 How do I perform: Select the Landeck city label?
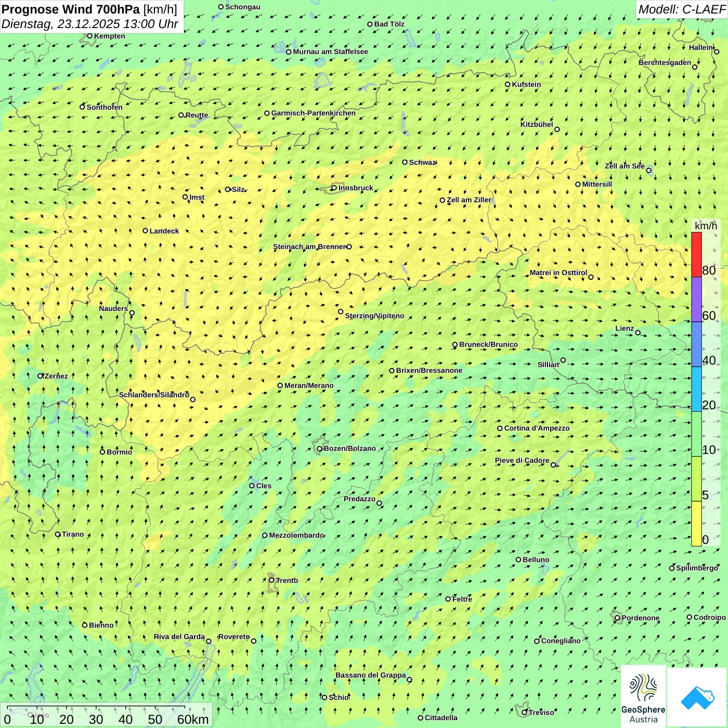164,231
